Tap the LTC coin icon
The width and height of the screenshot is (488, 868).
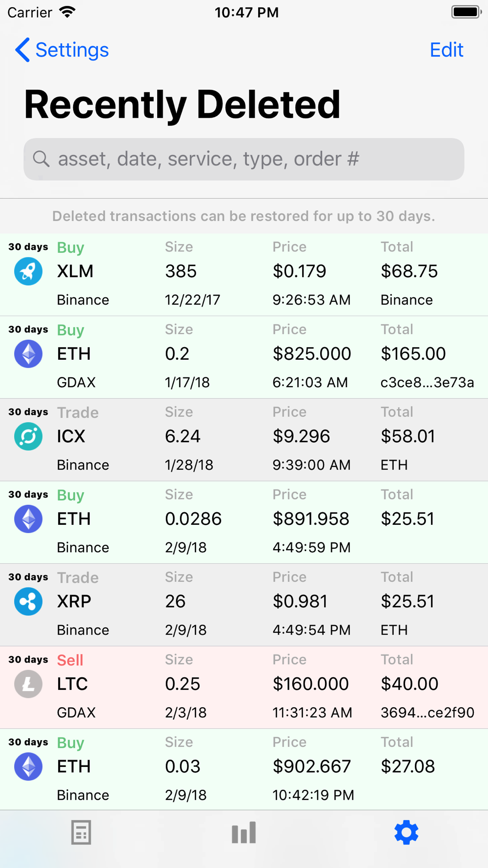point(28,684)
